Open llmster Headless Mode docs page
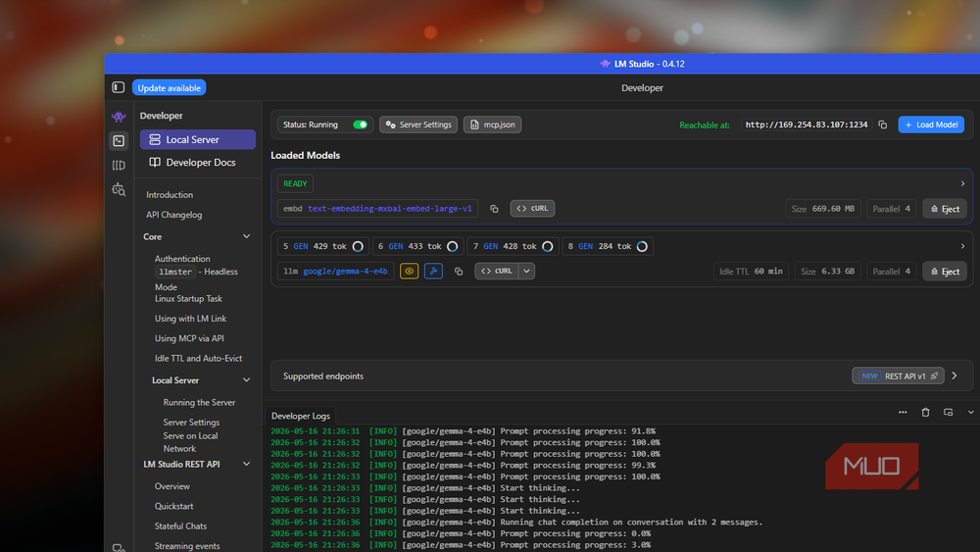980x552 pixels. [196, 278]
